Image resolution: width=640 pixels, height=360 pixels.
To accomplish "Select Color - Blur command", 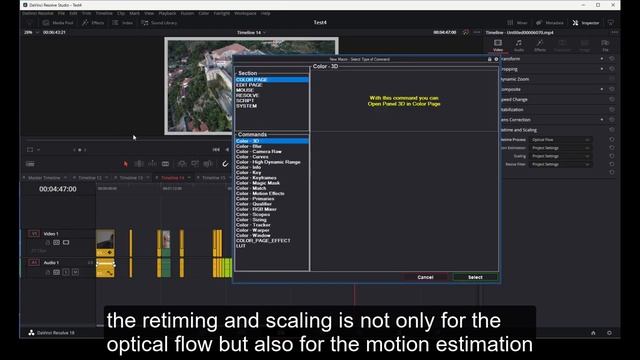I will click(x=271, y=146).
